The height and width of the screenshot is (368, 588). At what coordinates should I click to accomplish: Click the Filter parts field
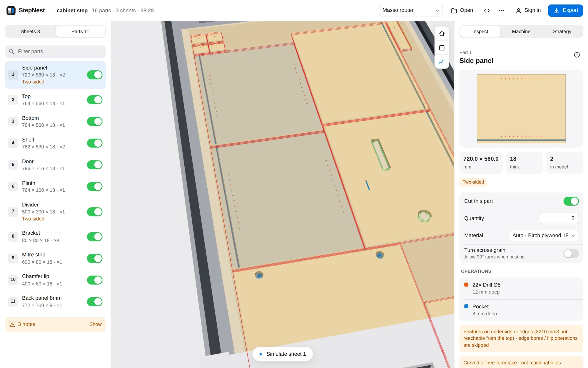55,52
